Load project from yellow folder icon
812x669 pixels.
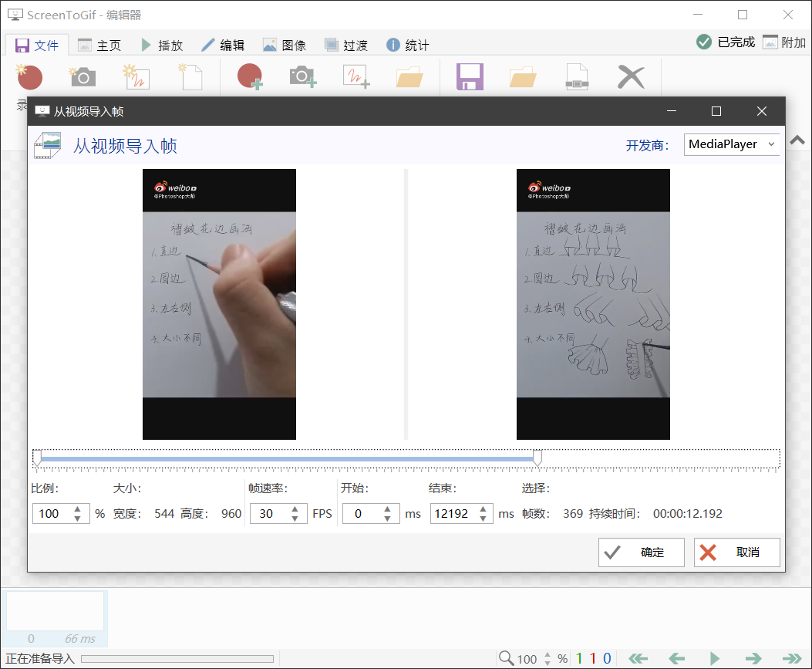pos(523,77)
